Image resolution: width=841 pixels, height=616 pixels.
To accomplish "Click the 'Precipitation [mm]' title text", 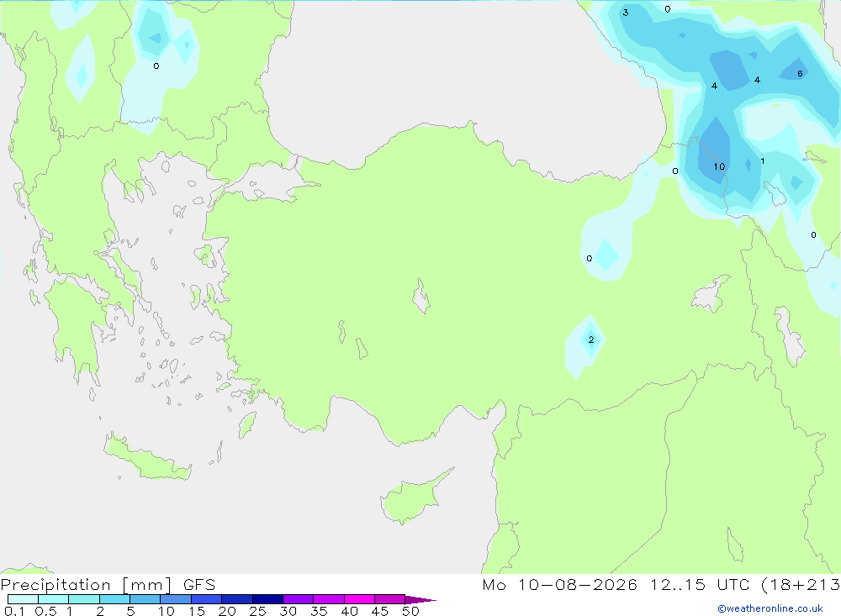I will [x=86, y=585].
